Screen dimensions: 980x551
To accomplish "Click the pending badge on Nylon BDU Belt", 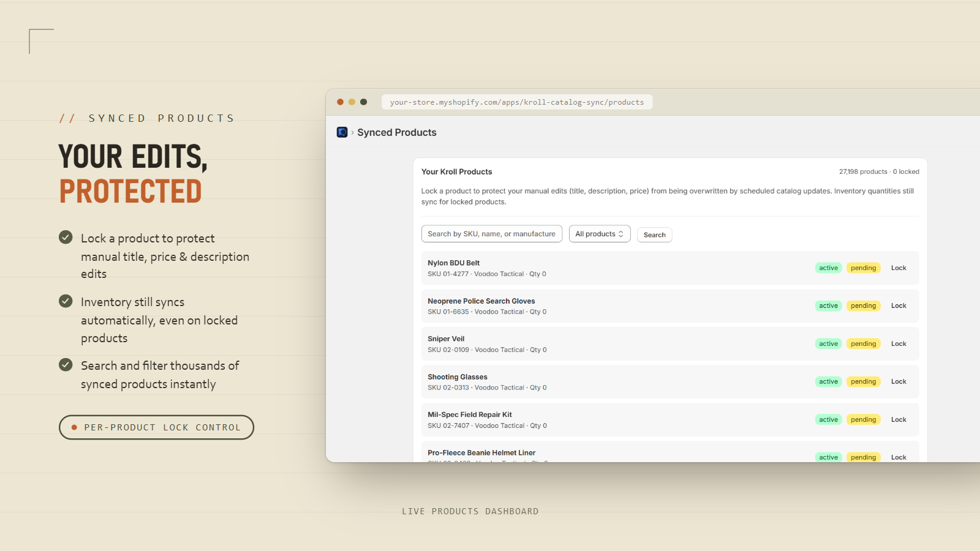I will pyautogui.click(x=864, y=268).
